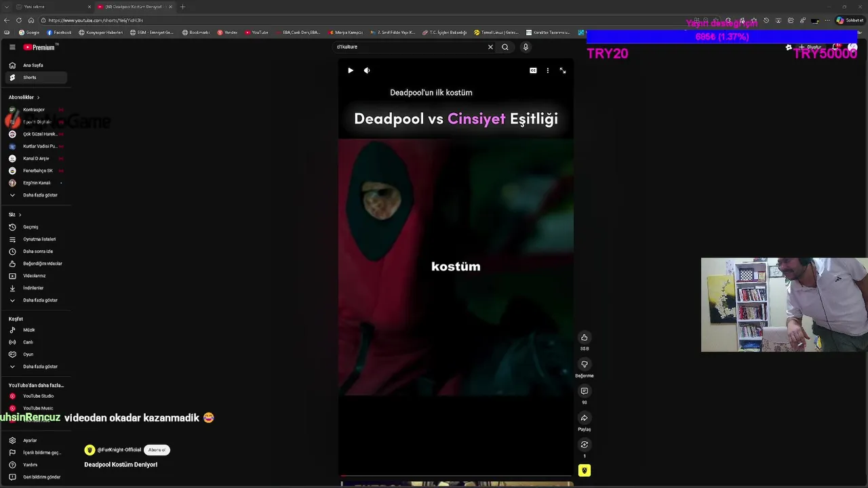Toggle closed captions on the Short
The image size is (868, 488).
pos(533,70)
